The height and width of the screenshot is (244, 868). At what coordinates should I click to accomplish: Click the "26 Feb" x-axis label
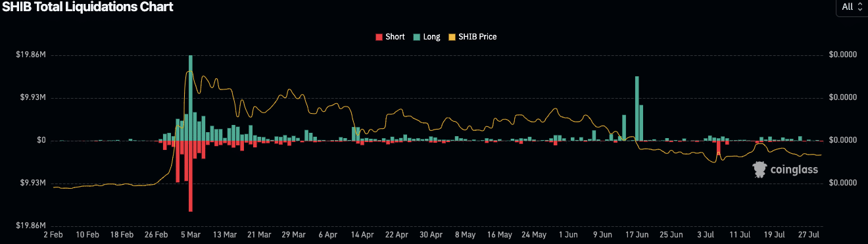(156, 234)
